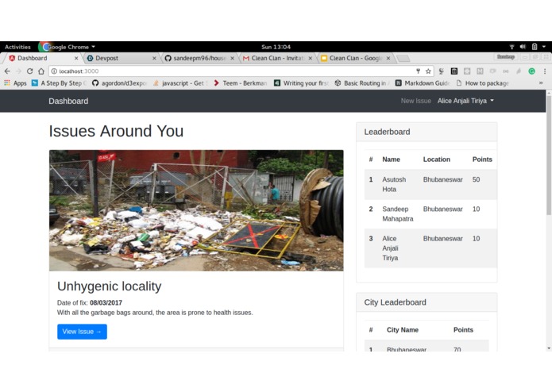Open the Alice Anjali Tiriya user dropdown
Viewport: 552px width, 392px height.
465,101
